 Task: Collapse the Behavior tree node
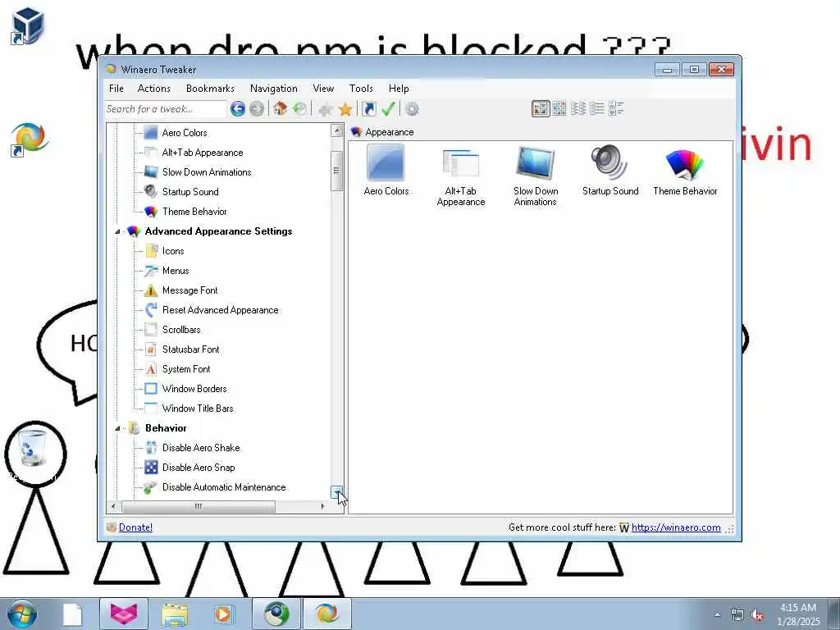117,428
